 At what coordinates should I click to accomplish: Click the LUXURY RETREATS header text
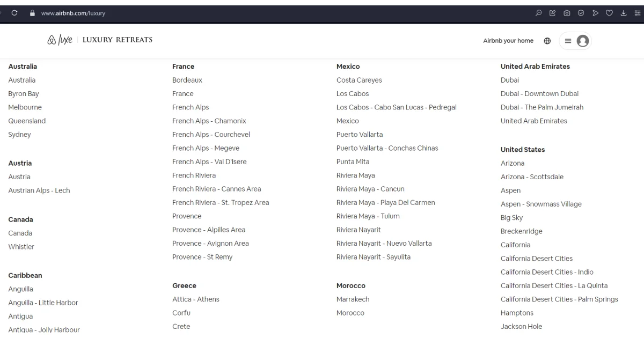[118, 40]
